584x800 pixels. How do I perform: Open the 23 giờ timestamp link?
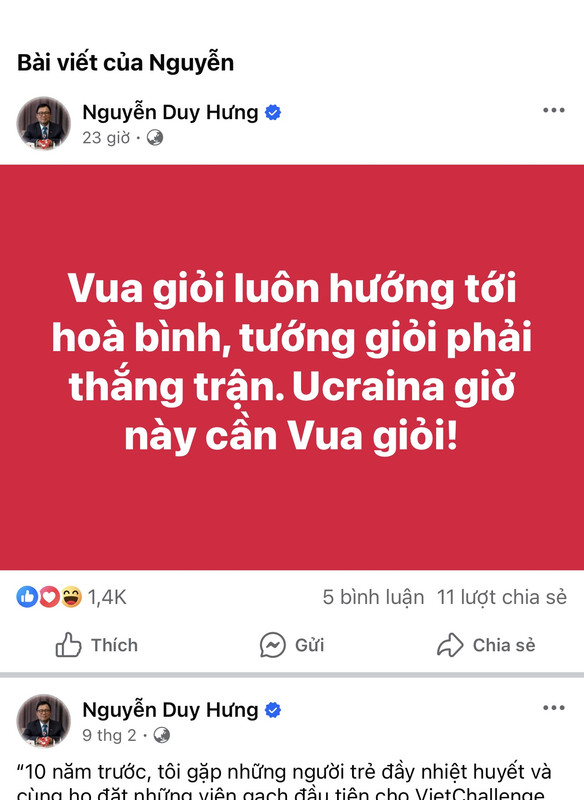pos(106,138)
